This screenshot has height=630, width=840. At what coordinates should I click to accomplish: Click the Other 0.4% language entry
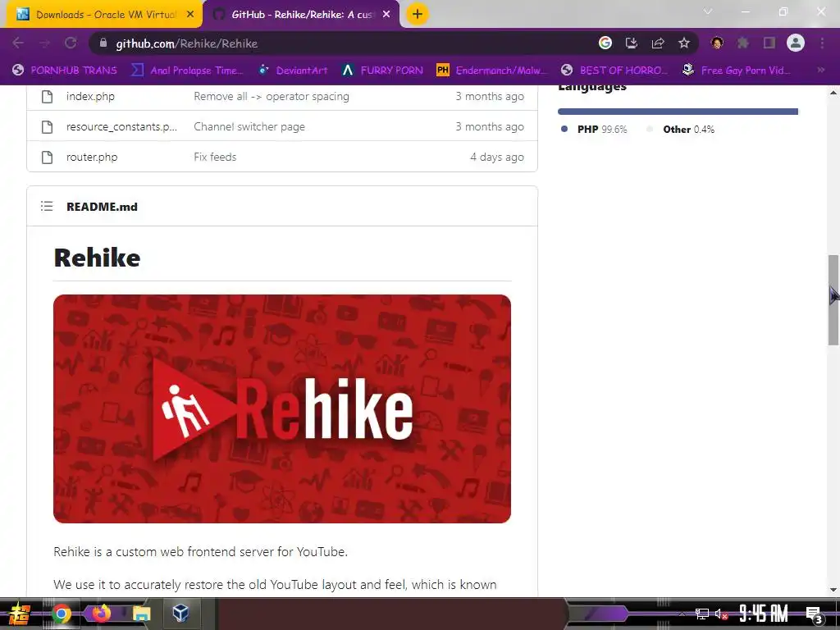(x=681, y=129)
